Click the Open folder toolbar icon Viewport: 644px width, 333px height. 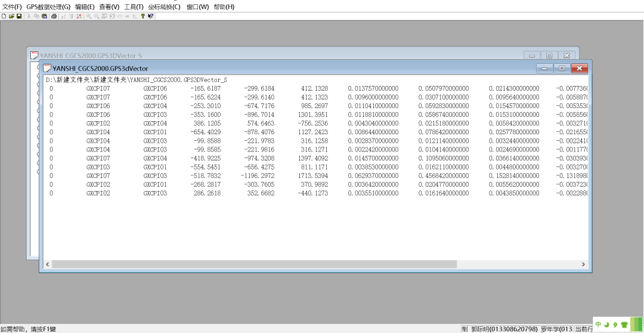tap(11, 16)
